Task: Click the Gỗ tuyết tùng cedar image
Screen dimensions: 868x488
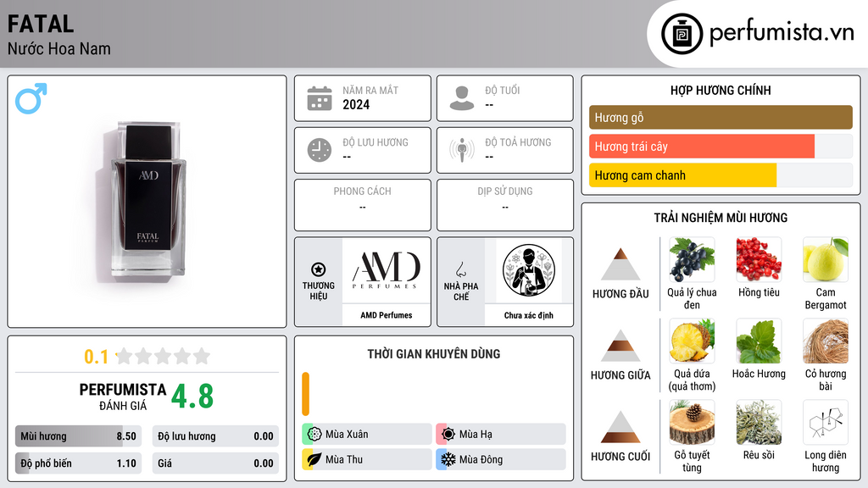Action: pos(692,423)
